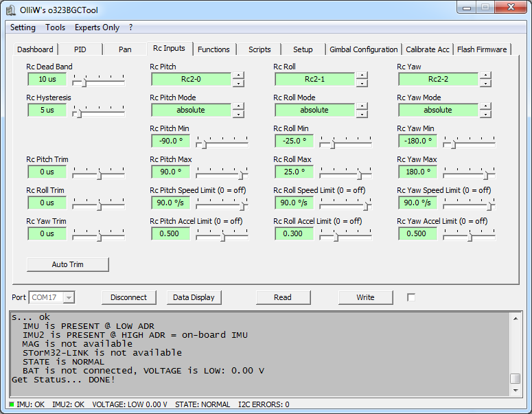
Task: Switch to the PID tab
Action: 80,49
